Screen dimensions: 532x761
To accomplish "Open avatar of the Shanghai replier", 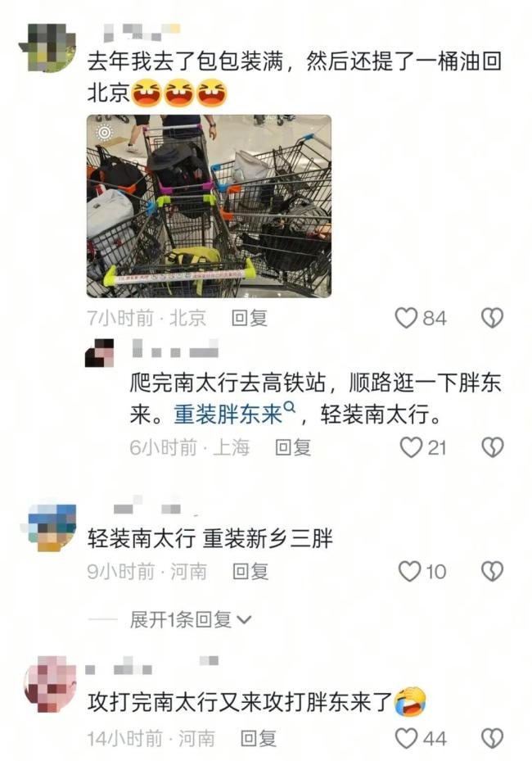I will pos(99,353).
